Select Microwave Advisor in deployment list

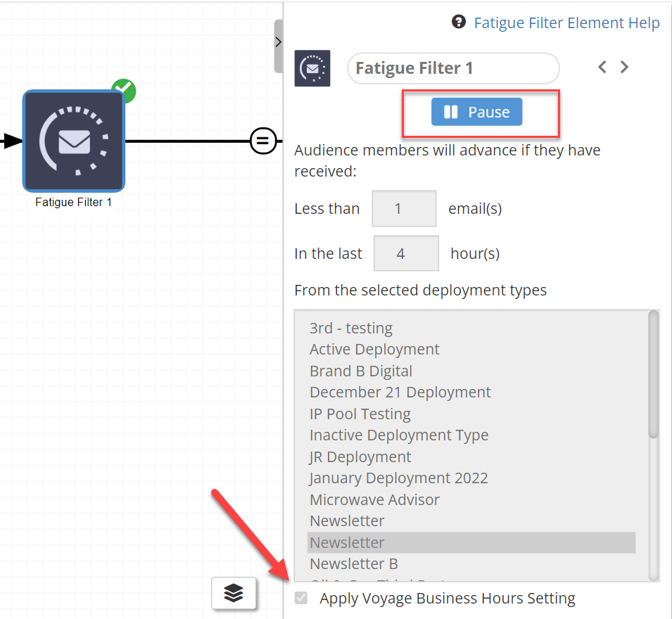tap(374, 499)
